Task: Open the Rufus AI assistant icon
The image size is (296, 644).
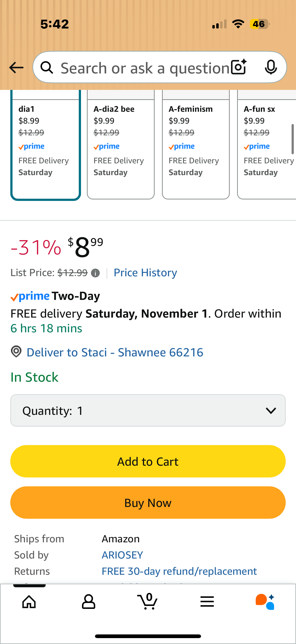Action: pyautogui.click(x=265, y=602)
